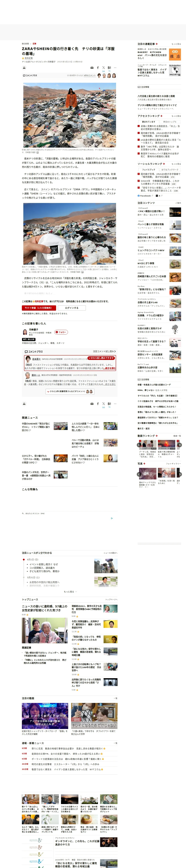Select はてなブックマーク social ranking tab
The image size is (186, 868).
tap(170, 170)
